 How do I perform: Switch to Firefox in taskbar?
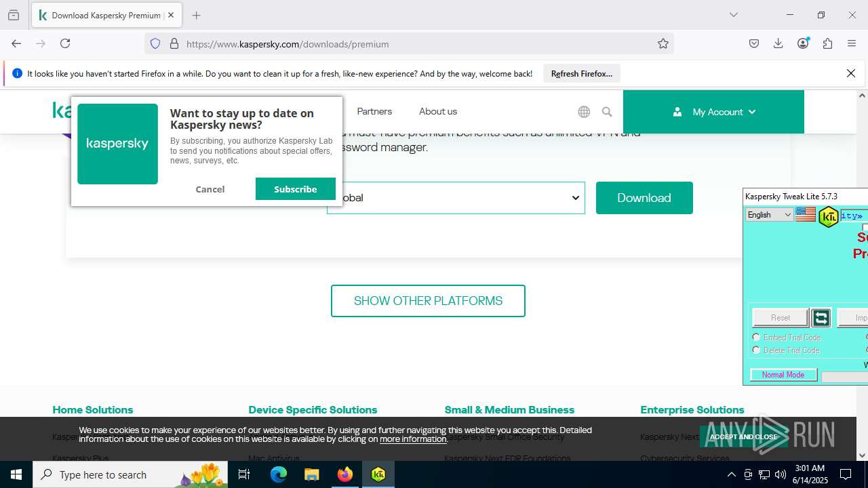pos(345,474)
